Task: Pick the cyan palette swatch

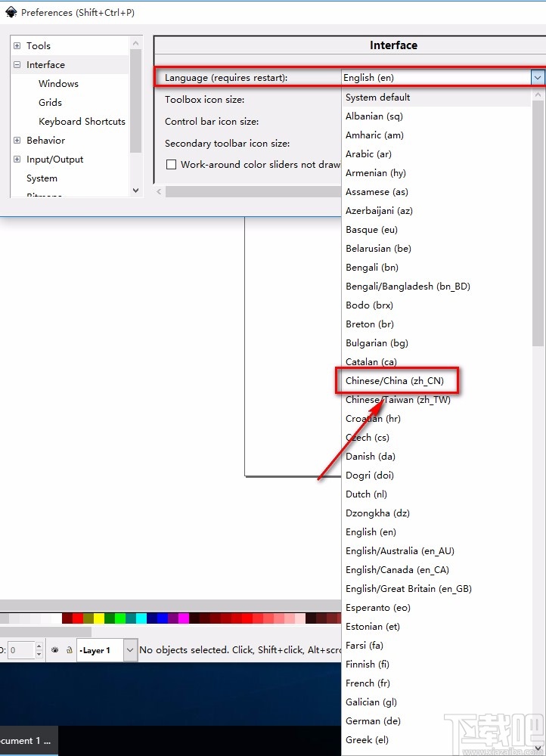Action: [x=141, y=618]
